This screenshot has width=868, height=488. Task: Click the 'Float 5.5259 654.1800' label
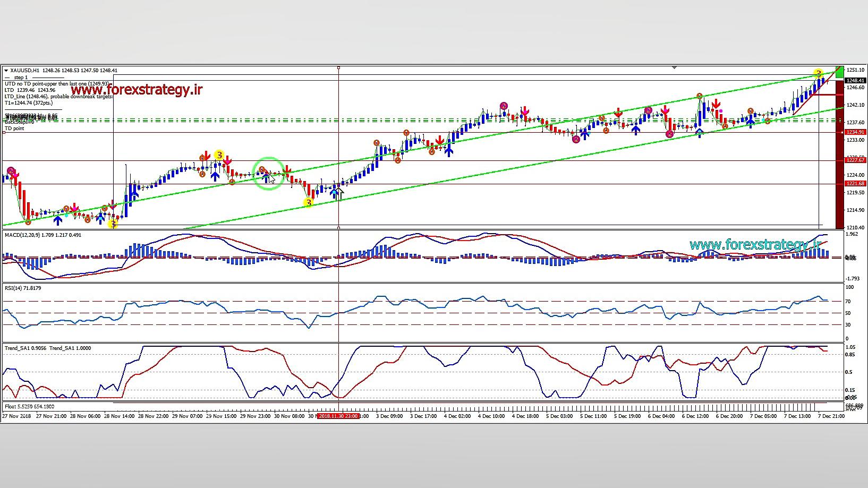coord(29,406)
